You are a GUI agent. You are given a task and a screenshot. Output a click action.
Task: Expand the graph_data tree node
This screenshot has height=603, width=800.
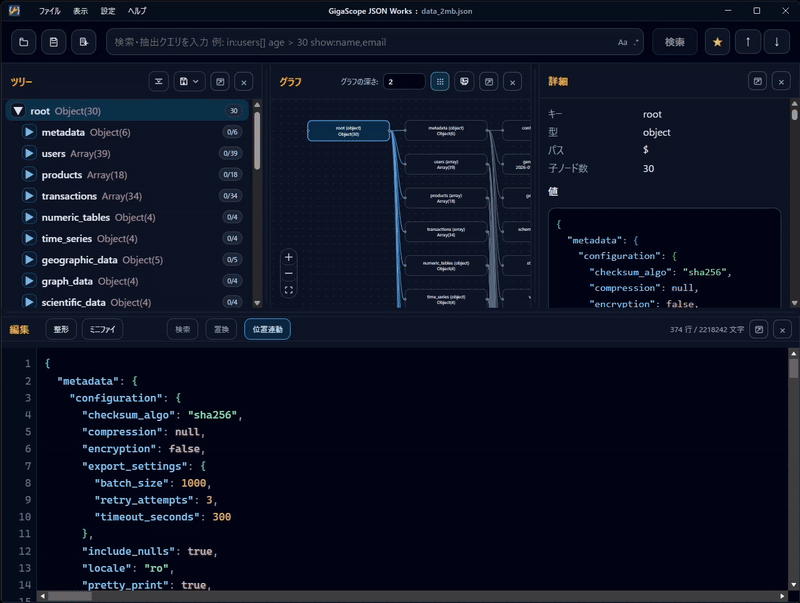tap(29, 281)
